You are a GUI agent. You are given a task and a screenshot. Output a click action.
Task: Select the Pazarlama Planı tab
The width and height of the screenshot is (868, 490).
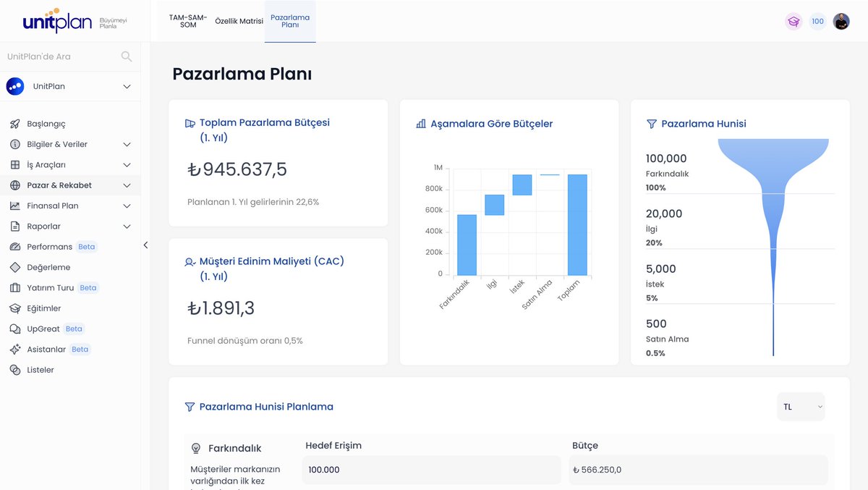coord(290,21)
